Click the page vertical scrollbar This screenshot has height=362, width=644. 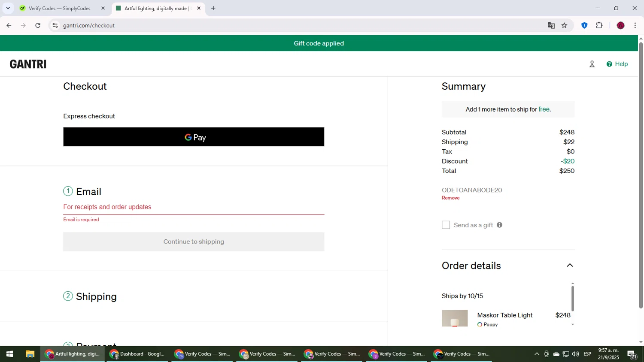[x=641, y=175]
